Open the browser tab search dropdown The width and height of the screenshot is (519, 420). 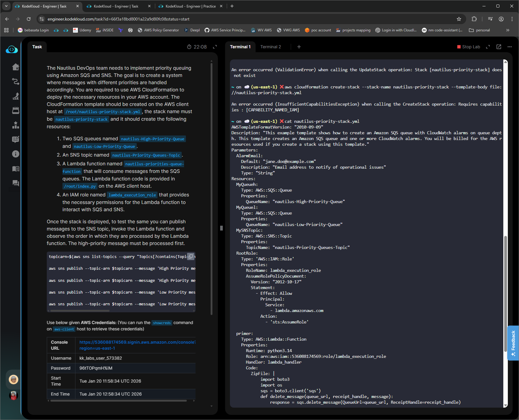[x=6, y=6]
